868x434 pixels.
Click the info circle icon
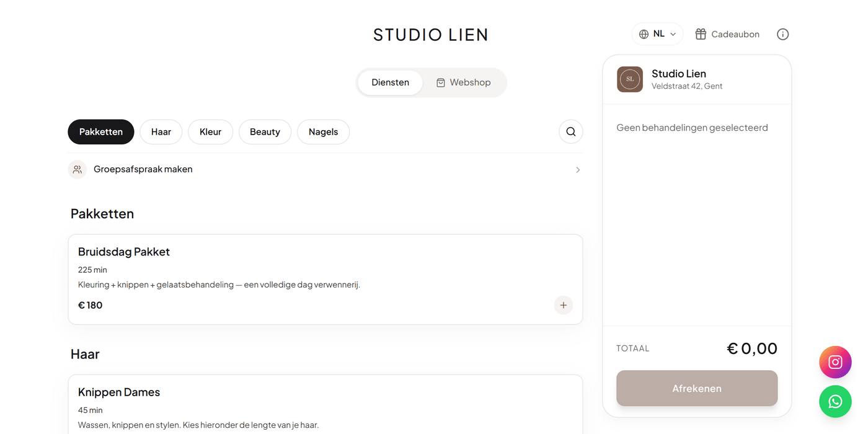point(782,34)
